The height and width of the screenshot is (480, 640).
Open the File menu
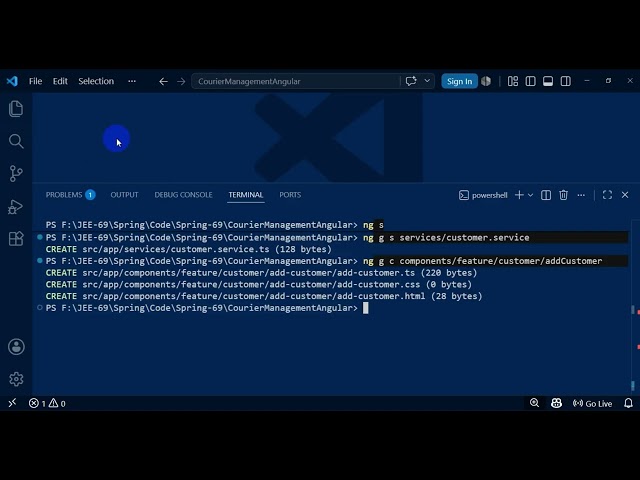pos(36,81)
